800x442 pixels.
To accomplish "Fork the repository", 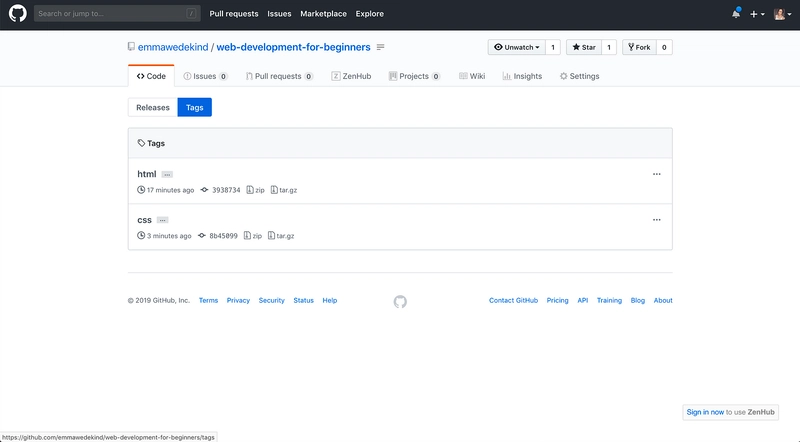I will 639,47.
